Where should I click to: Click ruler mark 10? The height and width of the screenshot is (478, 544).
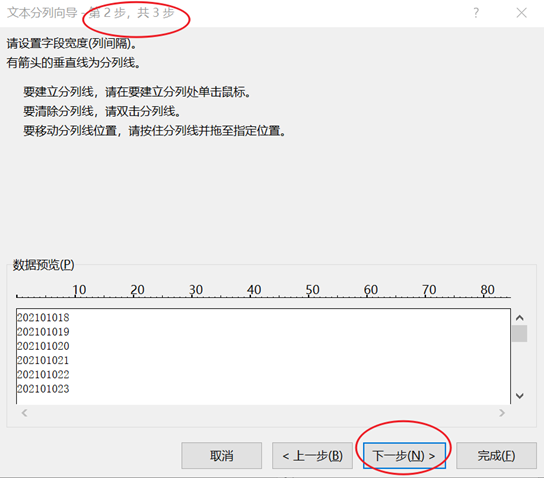(79, 290)
